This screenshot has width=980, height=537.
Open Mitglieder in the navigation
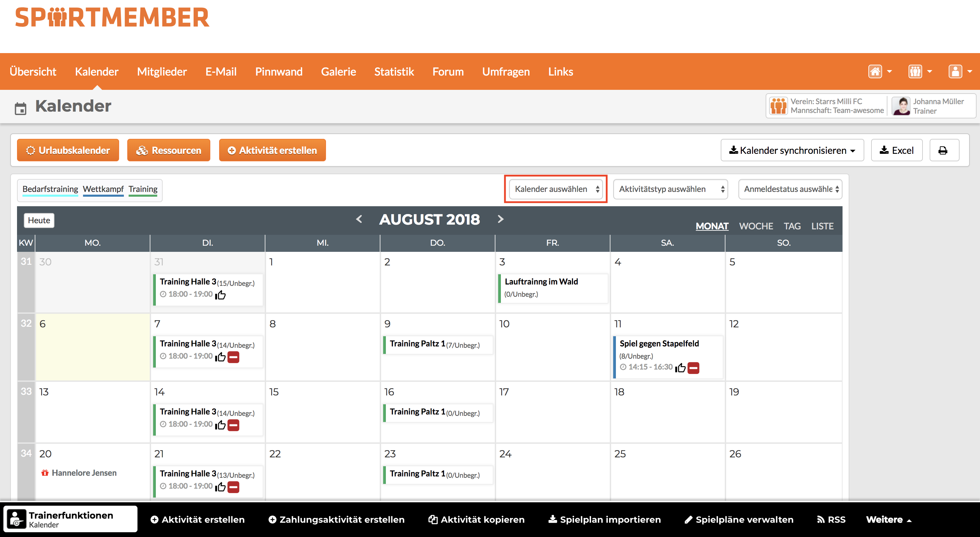pyautogui.click(x=162, y=71)
